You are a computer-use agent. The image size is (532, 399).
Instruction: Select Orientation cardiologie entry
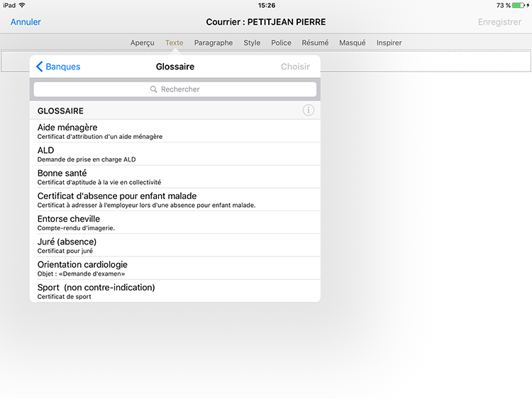[x=174, y=268]
